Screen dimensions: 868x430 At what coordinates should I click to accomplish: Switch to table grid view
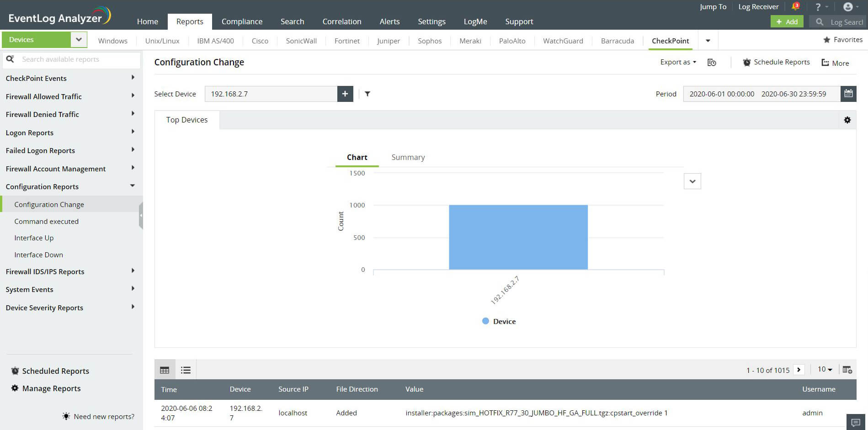(165, 370)
